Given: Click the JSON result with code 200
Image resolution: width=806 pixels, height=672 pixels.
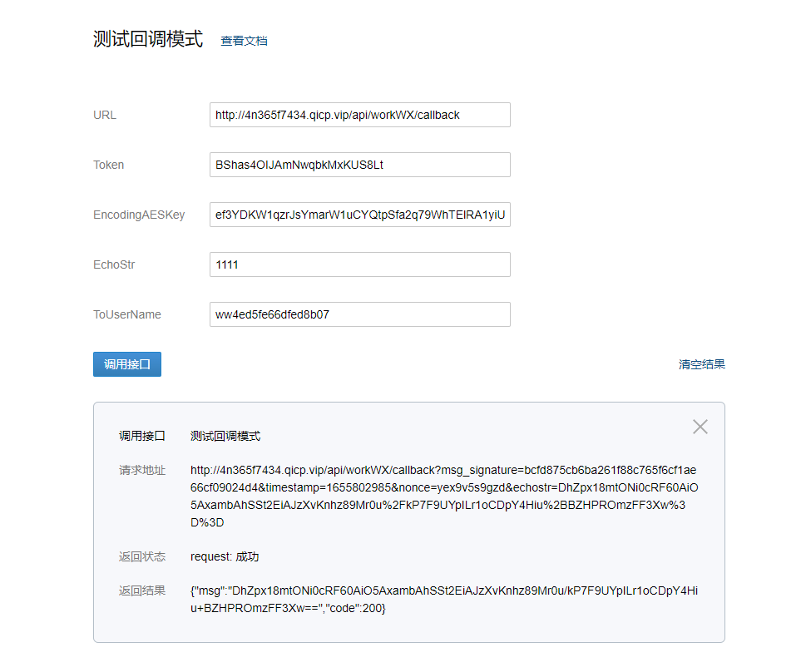Looking at the screenshot, I should pos(442,599).
